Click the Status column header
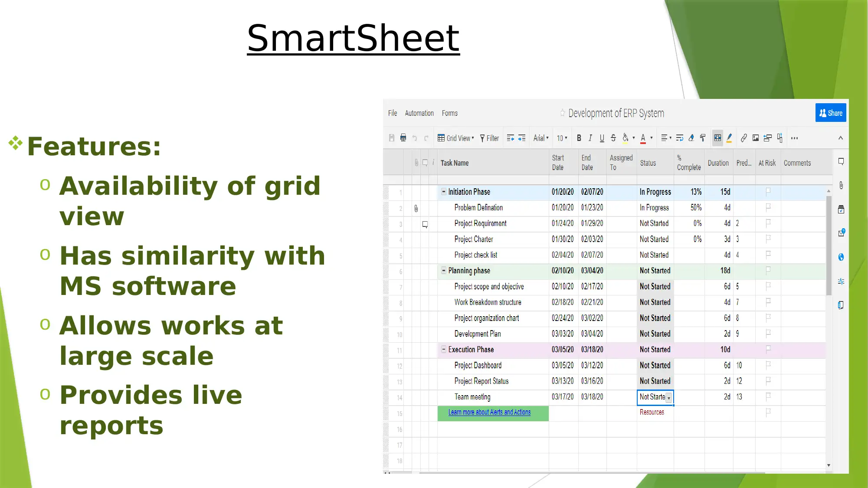This screenshot has width=868, height=488. (655, 163)
